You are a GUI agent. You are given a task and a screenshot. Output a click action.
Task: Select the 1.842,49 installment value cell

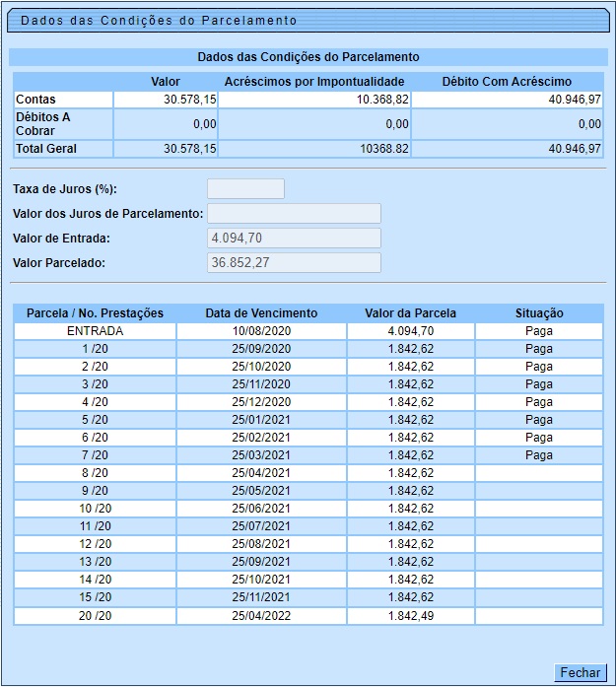coord(410,616)
